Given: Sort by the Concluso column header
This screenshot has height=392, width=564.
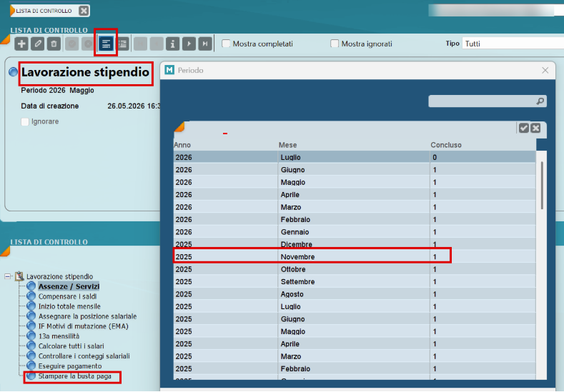Looking at the screenshot, I should 446,145.
